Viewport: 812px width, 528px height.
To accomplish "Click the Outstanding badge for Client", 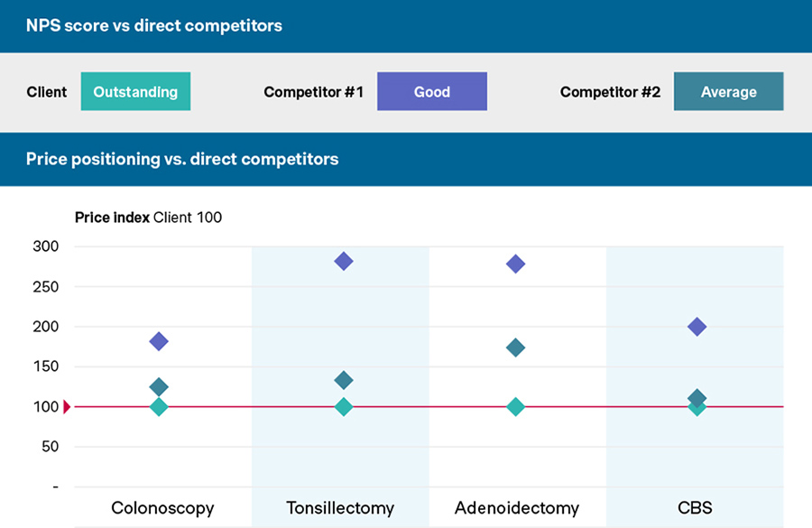I will click(135, 92).
